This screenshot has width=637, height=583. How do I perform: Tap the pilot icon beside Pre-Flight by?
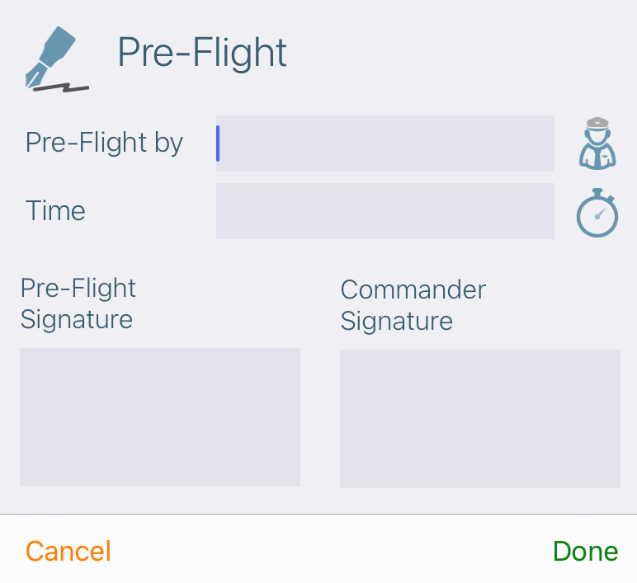tap(597, 143)
